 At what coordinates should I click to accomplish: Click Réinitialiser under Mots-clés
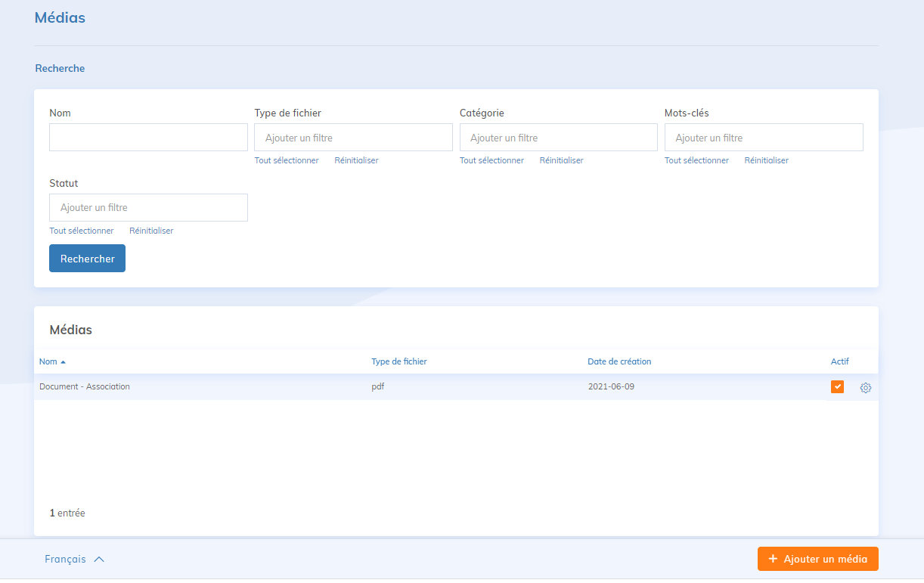(766, 160)
